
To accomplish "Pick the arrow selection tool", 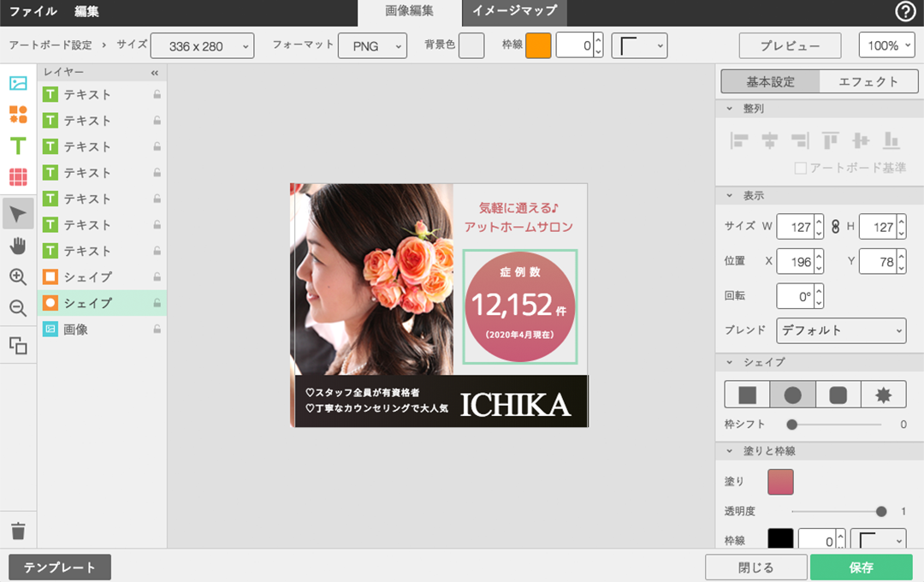I will [x=18, y=214].
